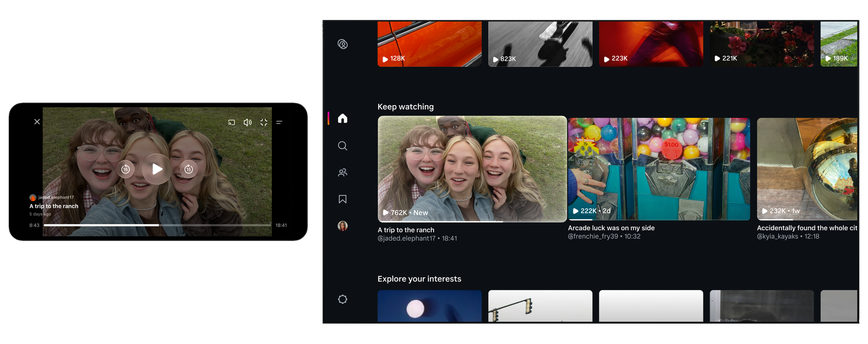Go to Home in the TV sidebar
Screen dimensions: 868x344
point(342,118)
